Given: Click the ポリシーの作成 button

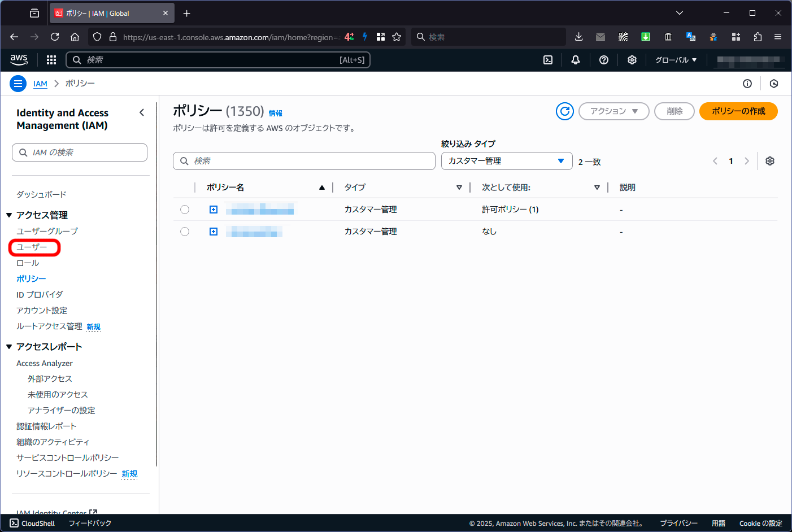Looking at the screenshot, I should (x=738, y=111).
